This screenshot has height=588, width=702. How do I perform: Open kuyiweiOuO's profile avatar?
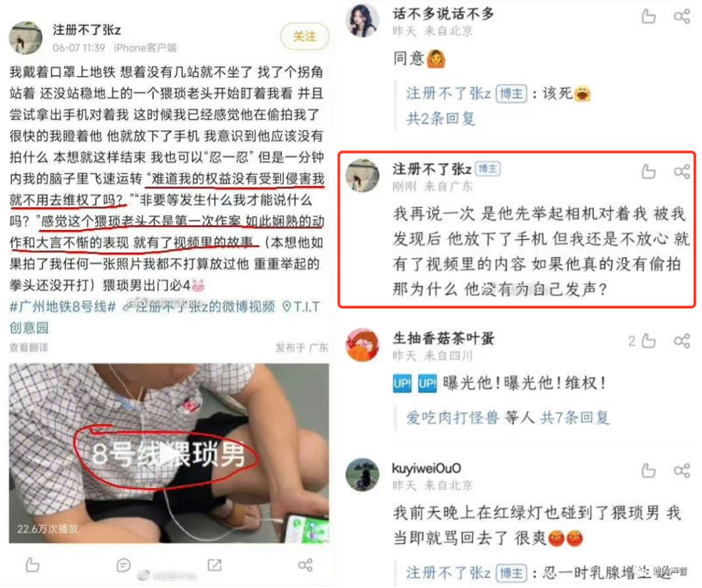pos(363,474)
